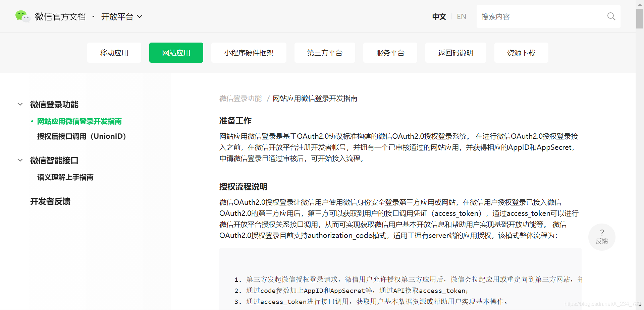Click the 微信智能接口 section heading
The height and width of the screenshot is (310, 644).
pyautogui.click(x=54, y=161)
